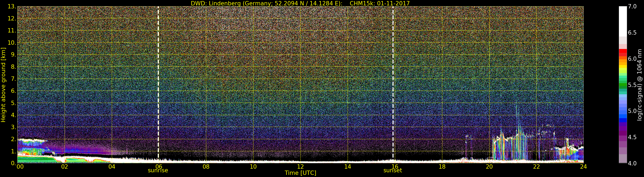
Task: Click the height axis tick "10."
Action: coord(12,43)
